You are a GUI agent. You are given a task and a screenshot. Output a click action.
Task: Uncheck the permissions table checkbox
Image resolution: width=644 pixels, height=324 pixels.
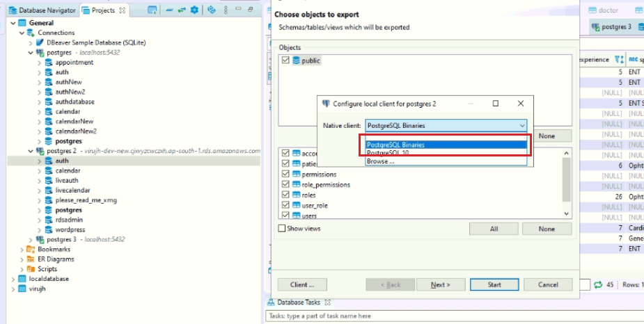[x=286, y=175]
